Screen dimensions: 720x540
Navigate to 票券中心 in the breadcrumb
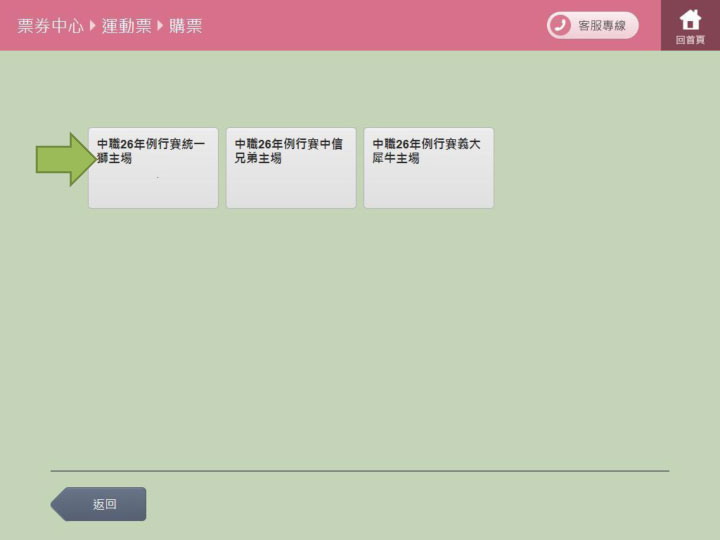[51, 26]
